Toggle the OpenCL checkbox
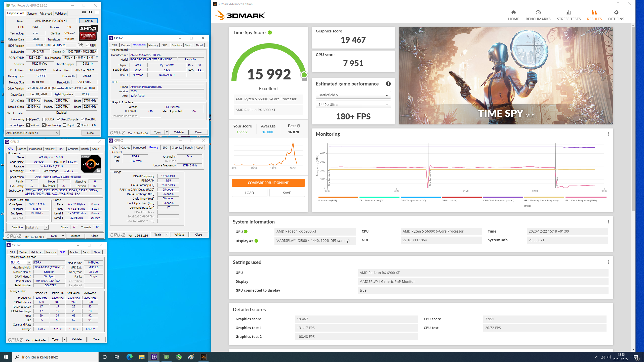 (28, 119)
